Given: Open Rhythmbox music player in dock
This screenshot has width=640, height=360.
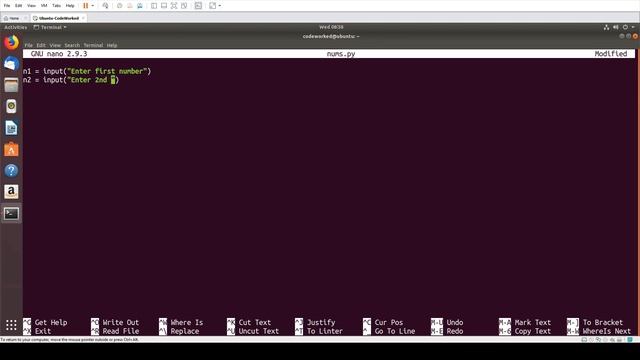Looking at the screenshot, I should coord(11,107).
